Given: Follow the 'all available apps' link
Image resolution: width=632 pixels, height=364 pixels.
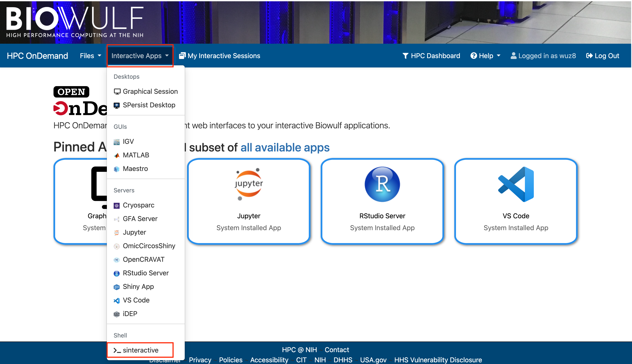Looking at the screenshot, I should pos(285,147).
